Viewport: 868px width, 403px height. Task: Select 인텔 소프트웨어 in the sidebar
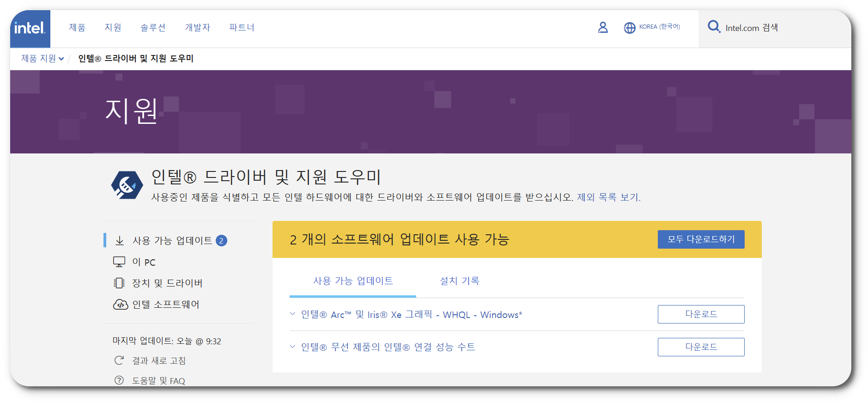tap(166, 305)
